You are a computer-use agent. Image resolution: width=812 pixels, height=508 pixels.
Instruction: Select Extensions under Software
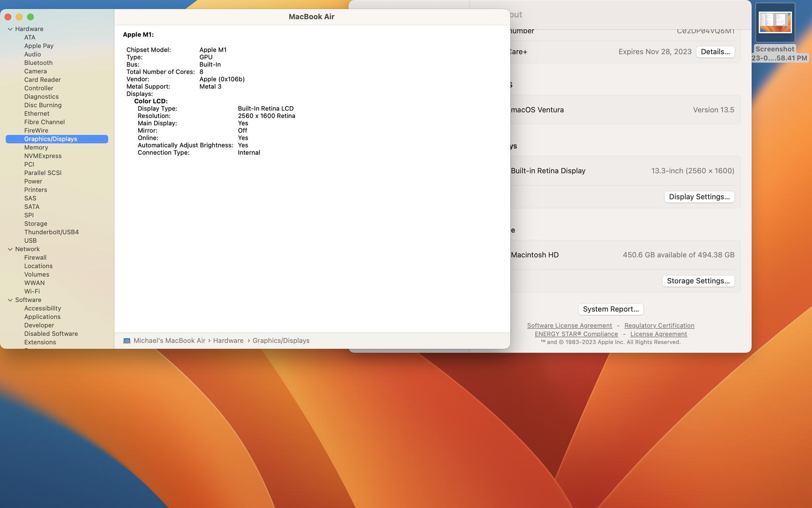click(x=40, y=342)
